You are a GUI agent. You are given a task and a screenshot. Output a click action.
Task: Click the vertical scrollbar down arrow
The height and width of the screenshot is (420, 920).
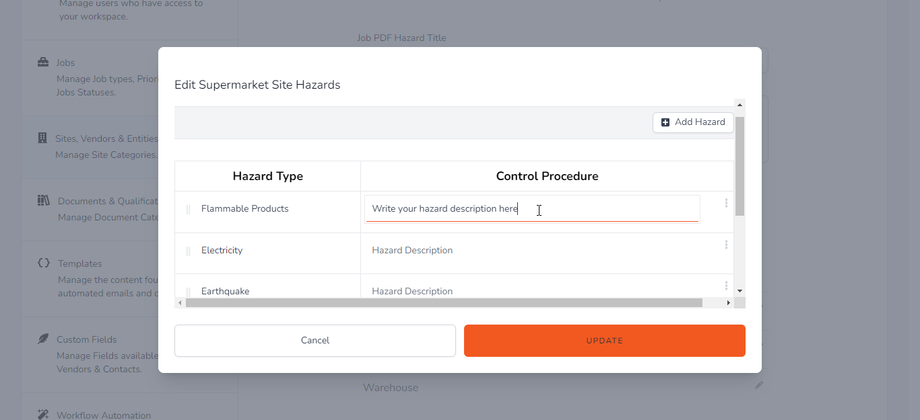point(740,290)
